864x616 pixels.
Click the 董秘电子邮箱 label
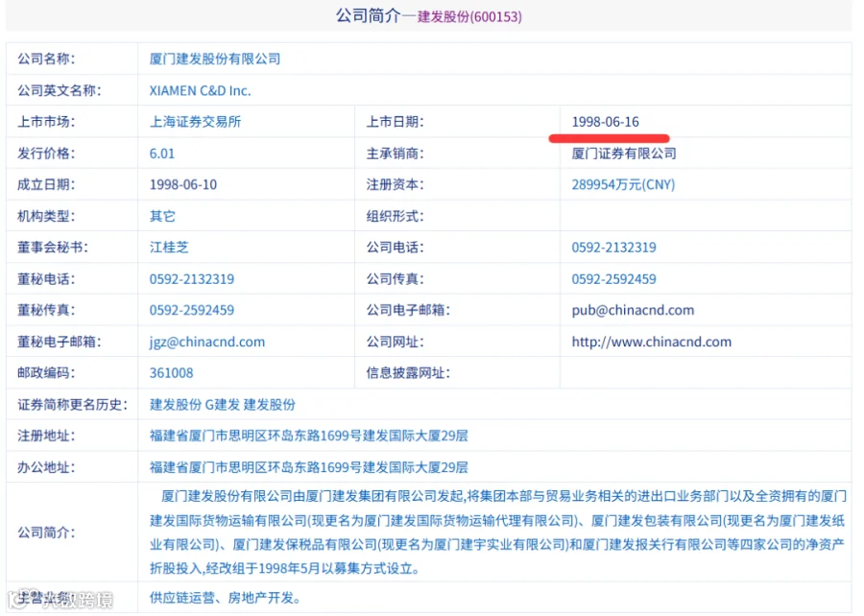click(59, 342)
